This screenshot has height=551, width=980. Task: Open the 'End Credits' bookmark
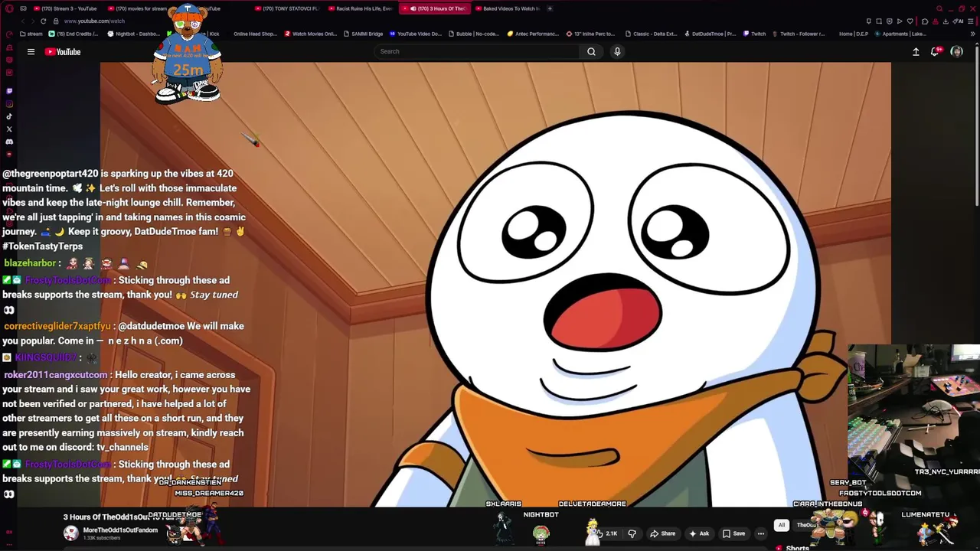click(x=73, y=34)
